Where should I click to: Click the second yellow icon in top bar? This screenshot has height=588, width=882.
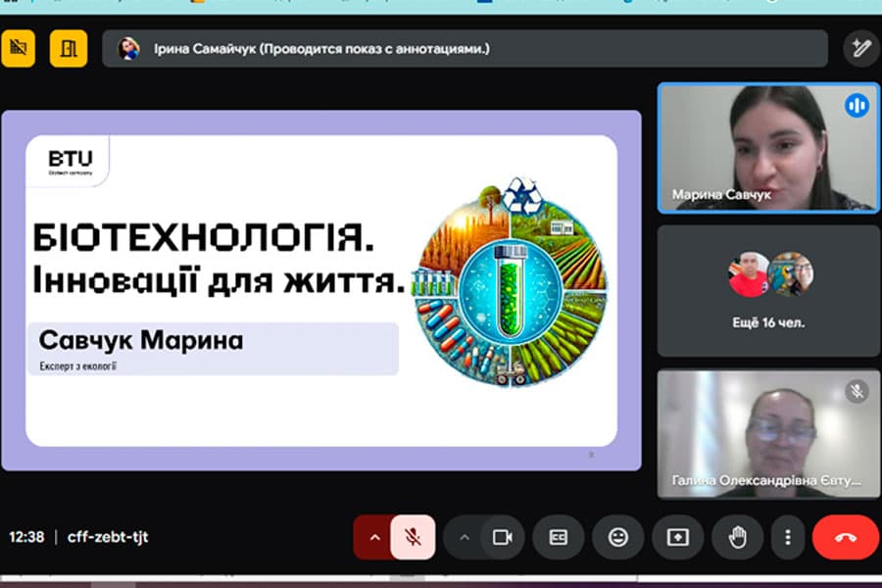tap(67, 47)
